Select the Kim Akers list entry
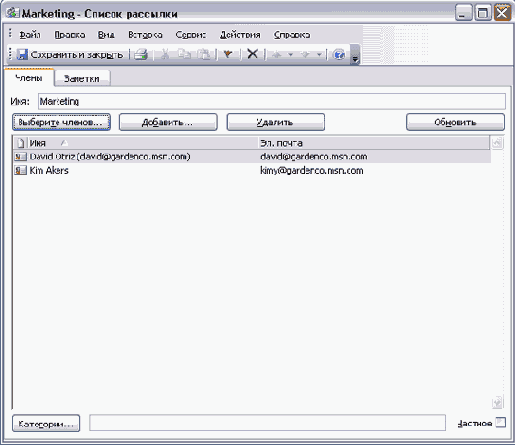This screenshot has width=515, height=445. [252, 170]
